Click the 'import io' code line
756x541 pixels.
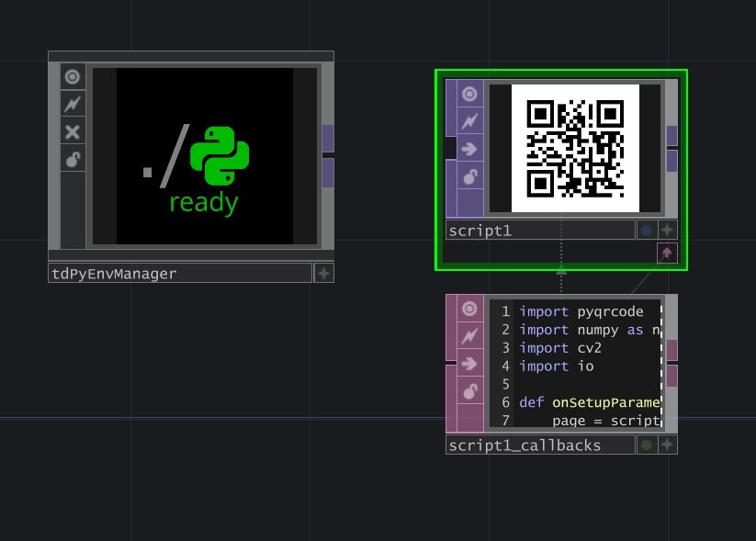click(557, 366)
